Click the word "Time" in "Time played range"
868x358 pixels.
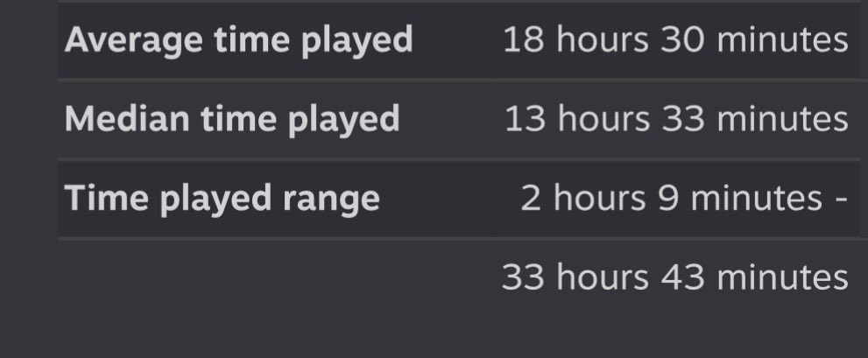[106, 198]
